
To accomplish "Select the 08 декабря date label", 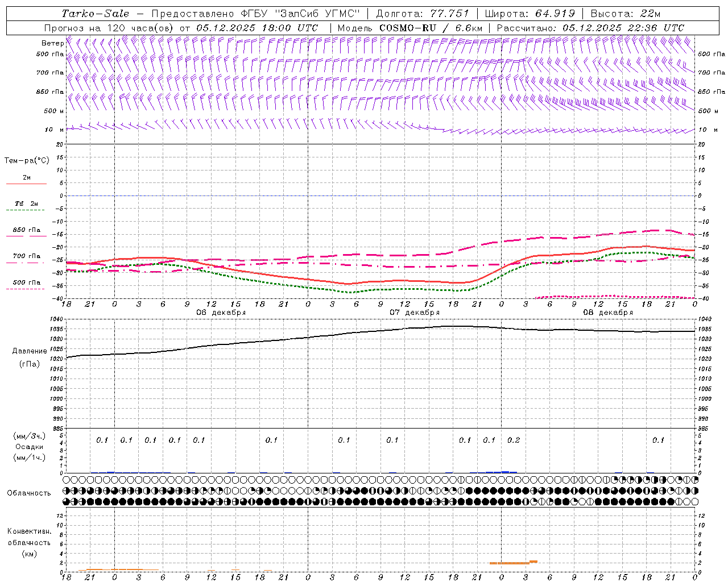I will coord(608,313).
